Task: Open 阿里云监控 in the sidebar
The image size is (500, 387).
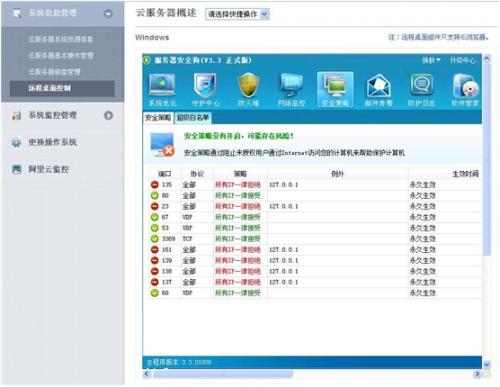Action: 49,169
